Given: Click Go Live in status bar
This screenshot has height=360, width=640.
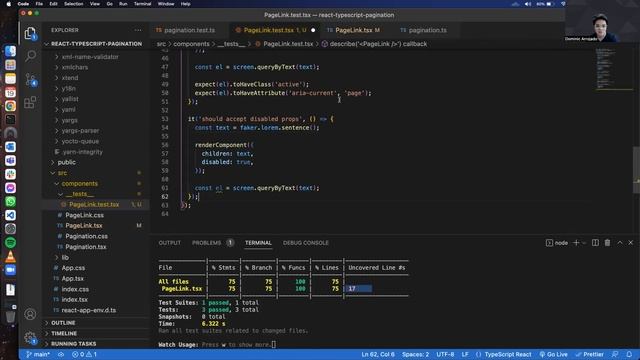Looking at the screenshot, I should 553,354.
